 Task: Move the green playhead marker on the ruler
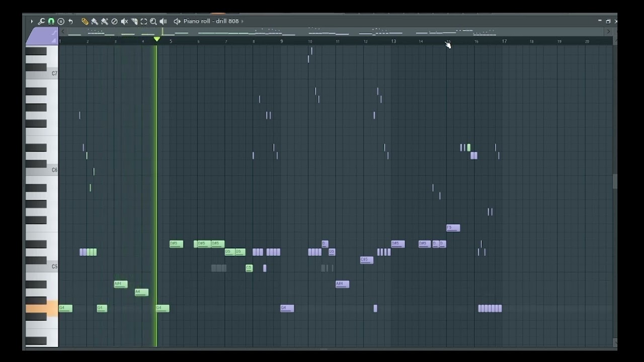[x=157, y=39]
